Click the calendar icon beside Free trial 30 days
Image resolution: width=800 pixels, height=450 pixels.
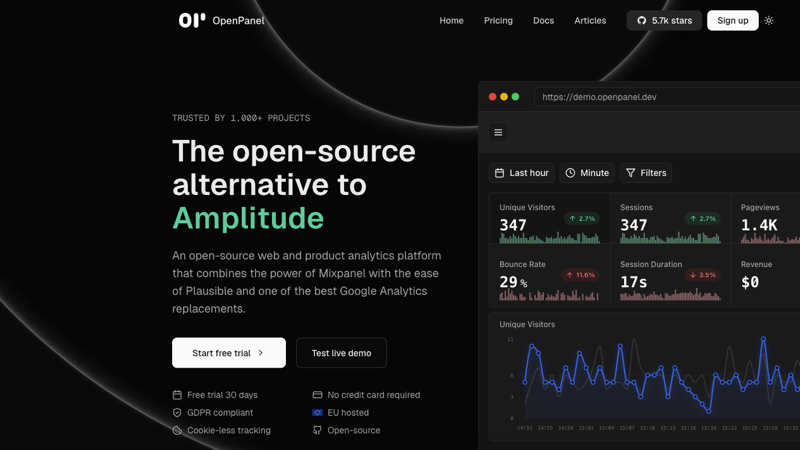[x=177, y=395]
